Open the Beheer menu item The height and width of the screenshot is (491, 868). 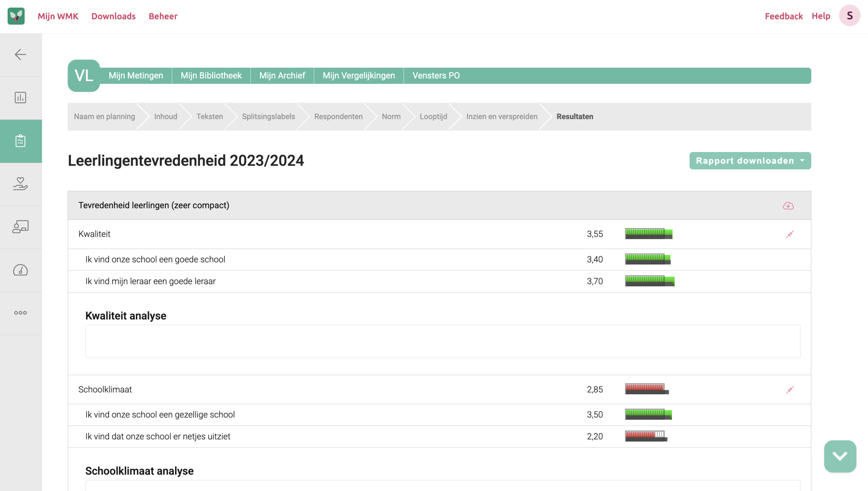point(163,16)
